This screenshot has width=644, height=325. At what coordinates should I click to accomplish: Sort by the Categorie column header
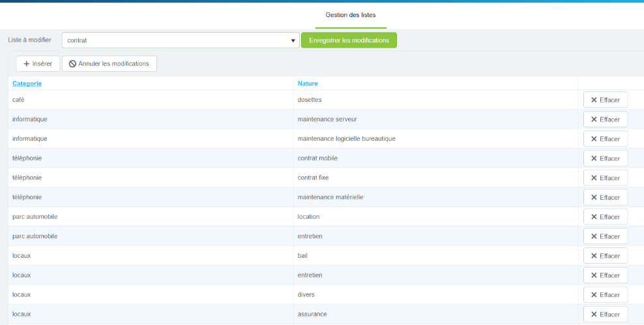(x=27, y=84)
